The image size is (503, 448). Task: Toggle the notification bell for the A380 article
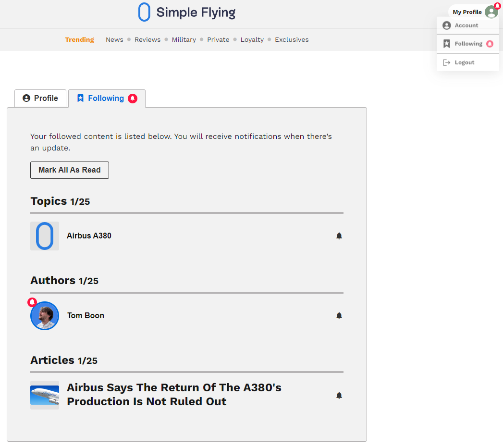339,395
